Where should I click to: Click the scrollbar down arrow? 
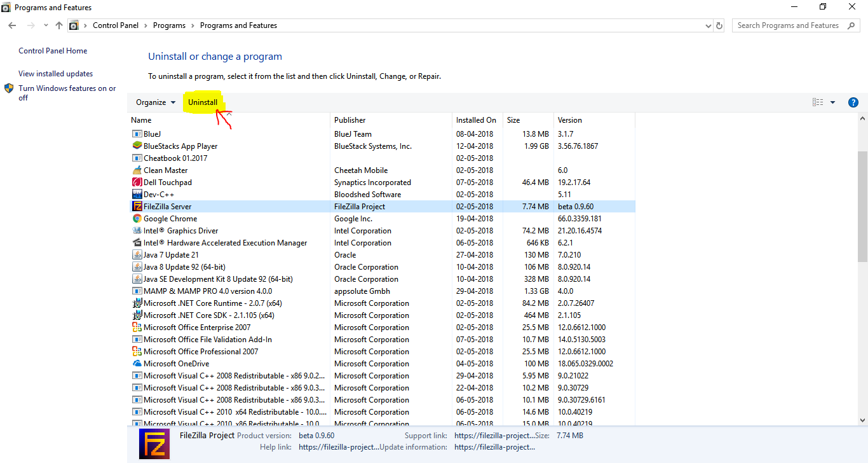coord(862,420)
